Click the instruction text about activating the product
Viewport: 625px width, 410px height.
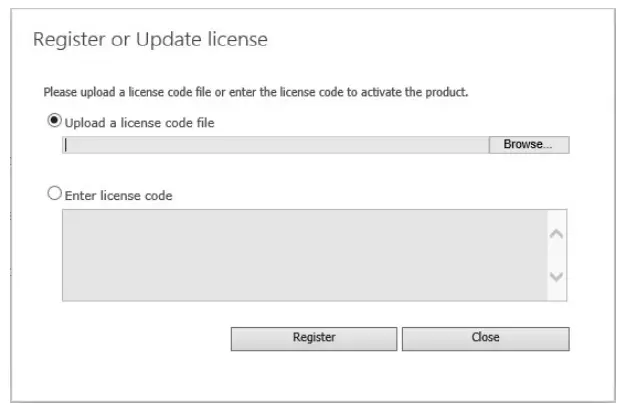coord(256,92)
